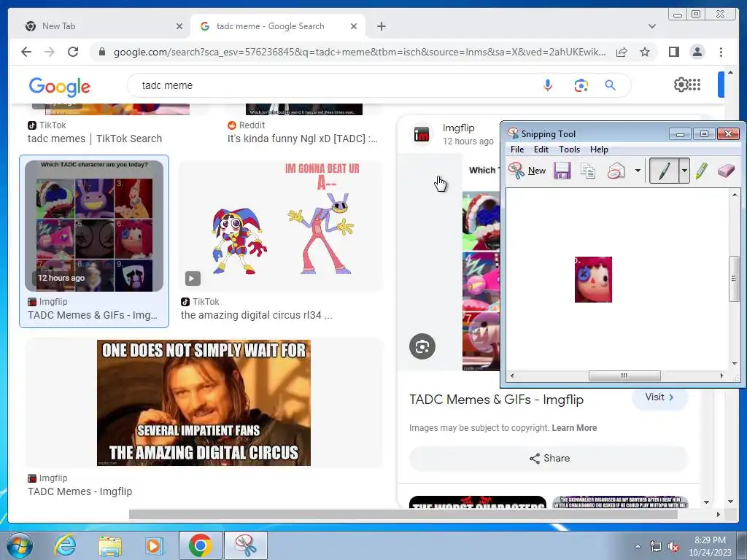Open the tadc memes TikTok Search link

pyautogui.click(x=95, y=139)
